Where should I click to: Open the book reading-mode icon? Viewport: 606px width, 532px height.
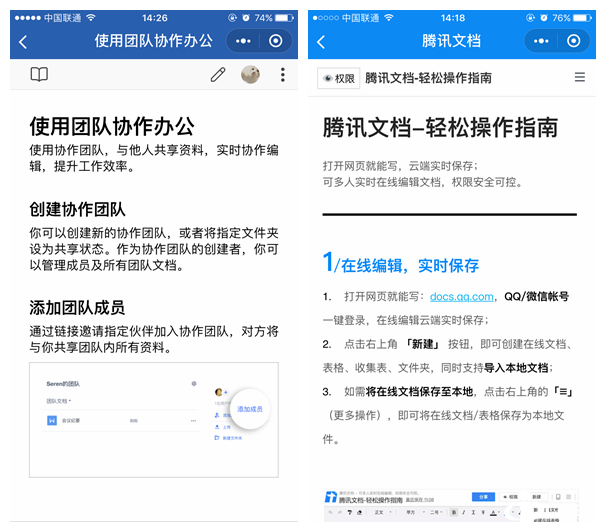point(39,74)
